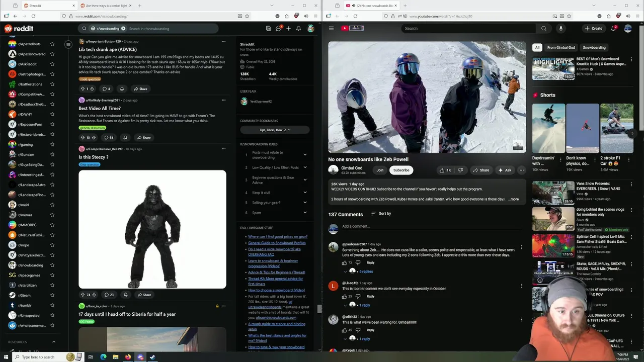The image size is (644, 362).
Task: Open Firefox from the Windows taskbar
Action: [x=128, y=357]
